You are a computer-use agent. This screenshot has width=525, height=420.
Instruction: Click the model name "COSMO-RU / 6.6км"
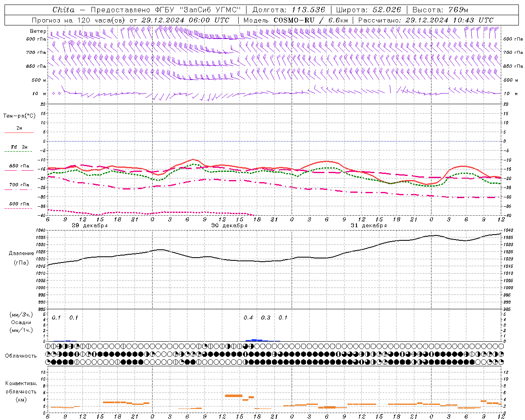coord(311,20)
